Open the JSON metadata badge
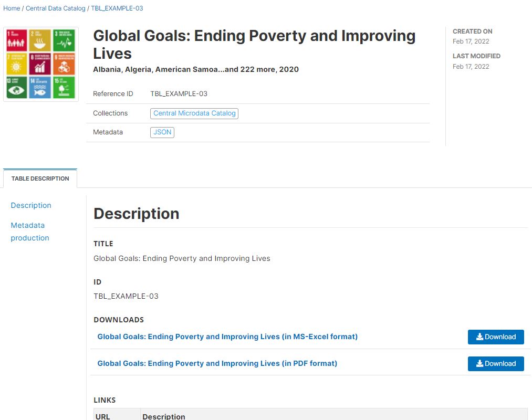532x420 pixels. pyautogui.click(x=162, y=132)
